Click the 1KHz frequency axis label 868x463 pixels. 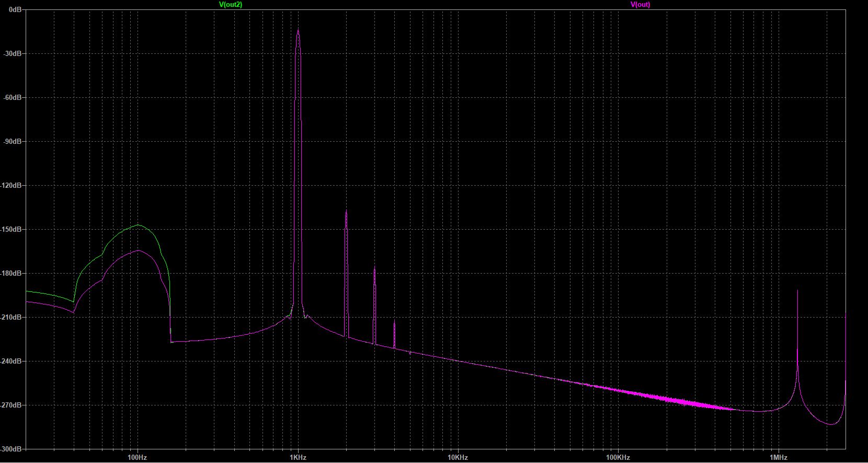[298, 457]
